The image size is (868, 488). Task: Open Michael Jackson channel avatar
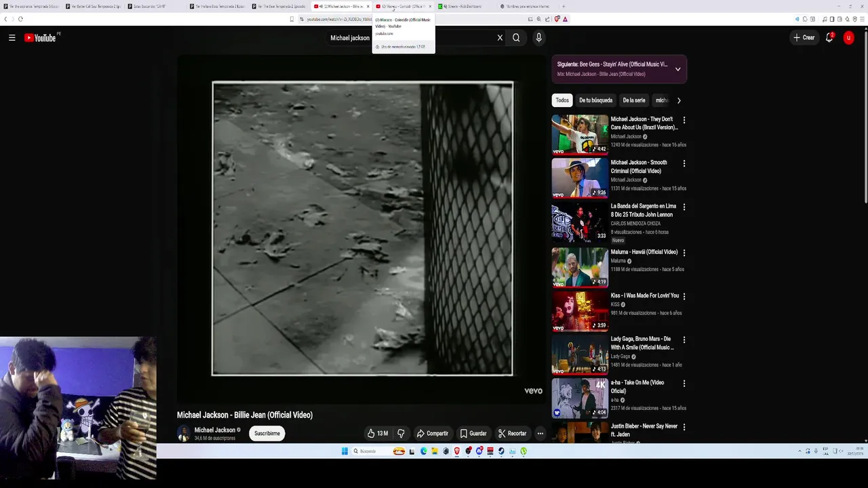click(x=183, y=433)
